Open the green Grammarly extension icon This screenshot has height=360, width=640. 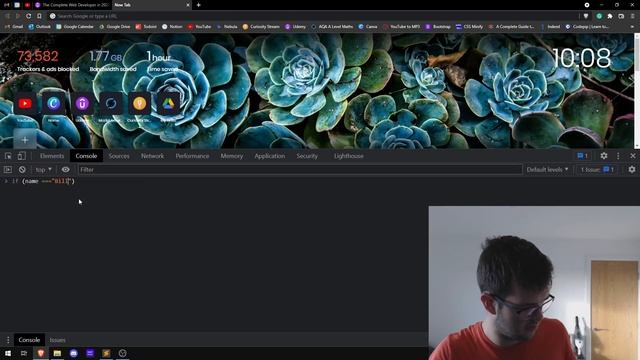point(599,16)
